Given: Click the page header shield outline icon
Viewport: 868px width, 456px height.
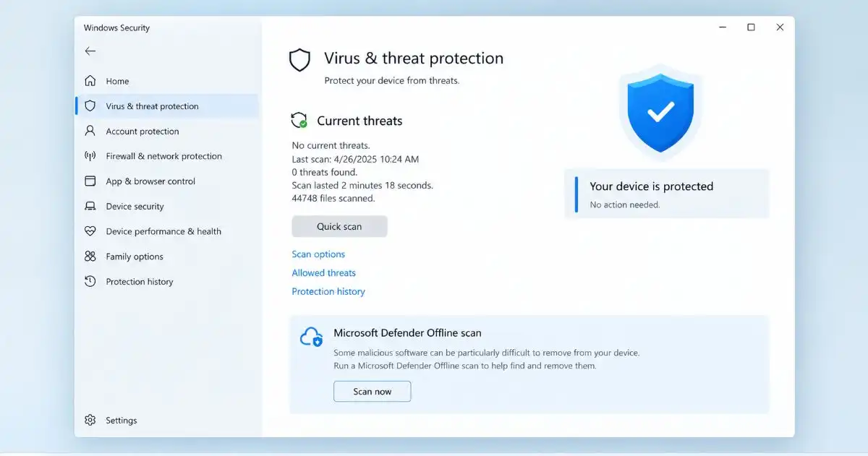Looking at the screenshot, I should [x=299, y=60].
